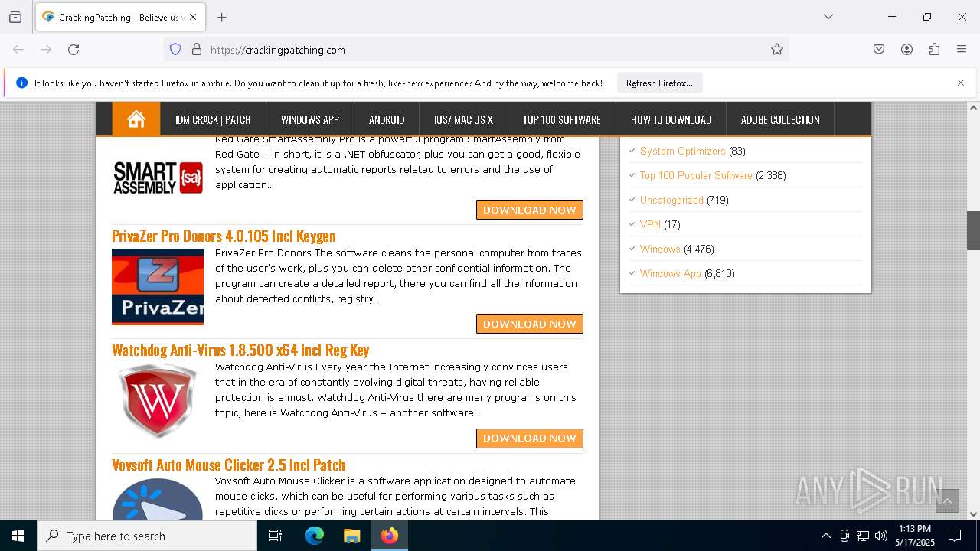The height and width of the screenshot is (551, 980).
Task: Open the Windows Start menu
Action: click(x=18, y=536)
